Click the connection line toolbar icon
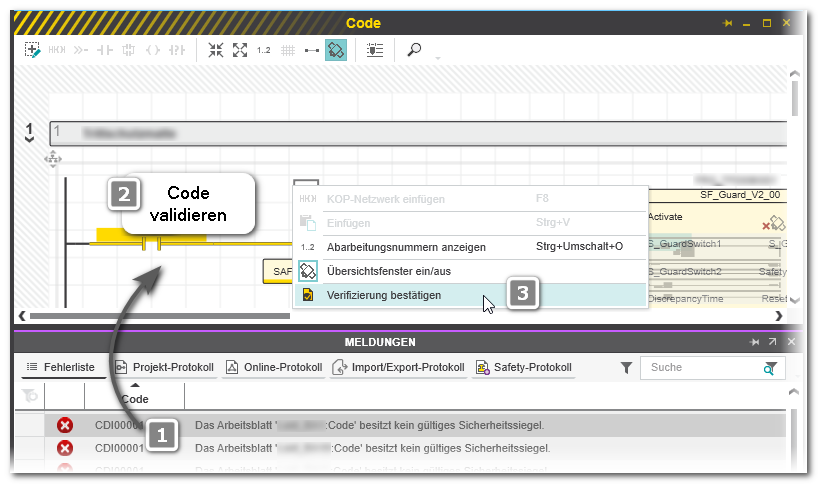 (x=311, y=49)
